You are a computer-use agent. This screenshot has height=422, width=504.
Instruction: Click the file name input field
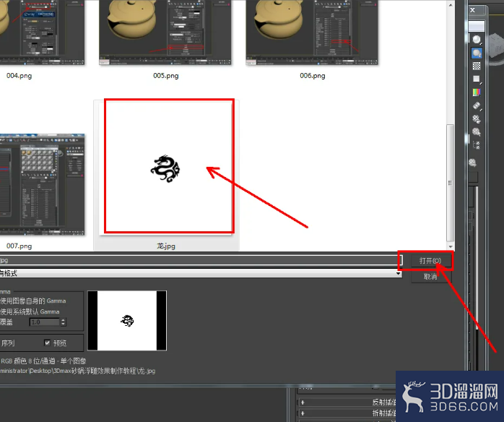click(201, 260)
